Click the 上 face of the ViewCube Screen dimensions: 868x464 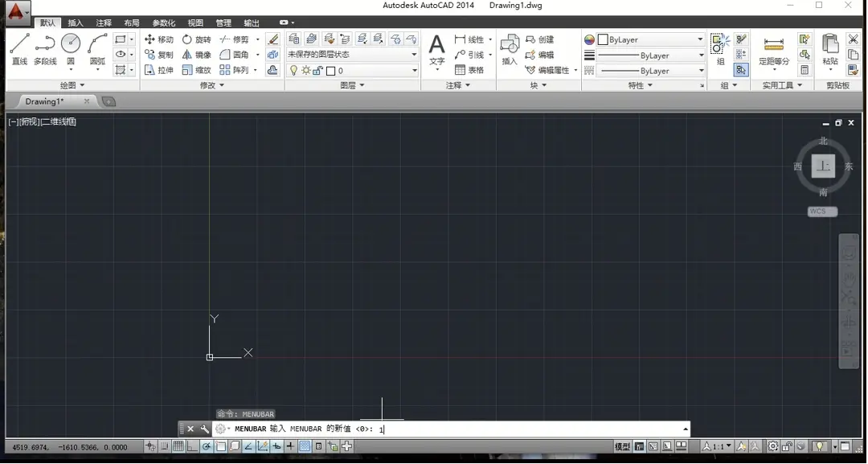click(x=823, y=166)
